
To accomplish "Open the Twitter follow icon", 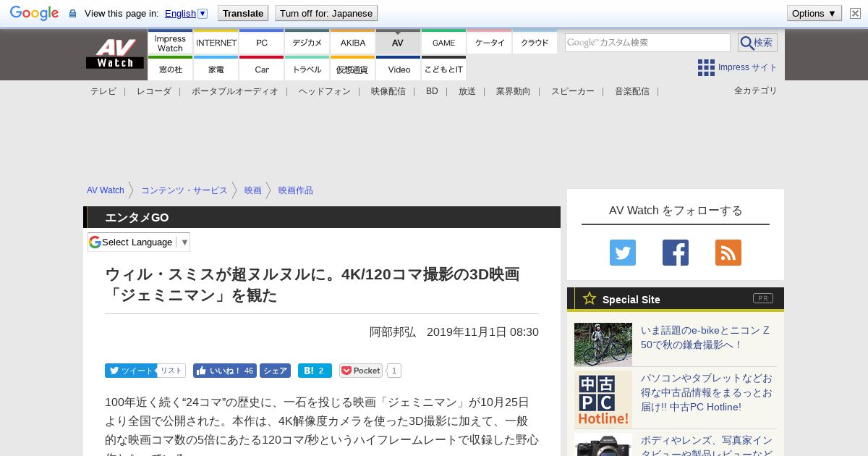I will point(623,253).
